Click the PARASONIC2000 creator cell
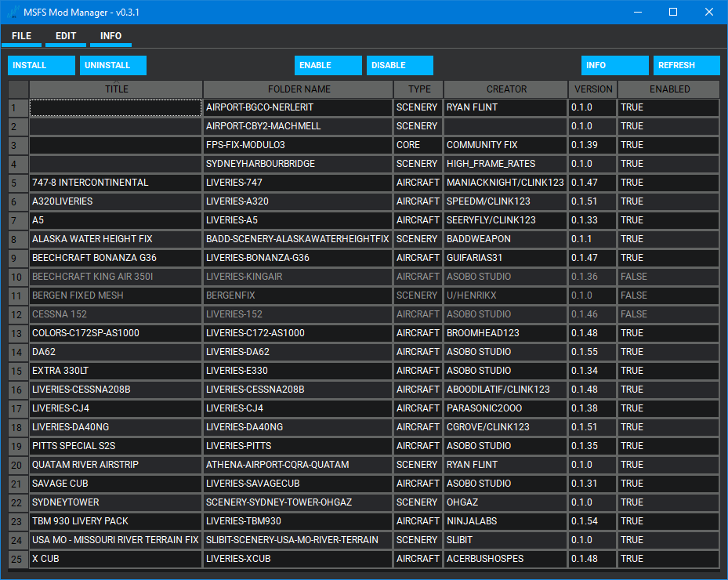 (x=505, y=408)
